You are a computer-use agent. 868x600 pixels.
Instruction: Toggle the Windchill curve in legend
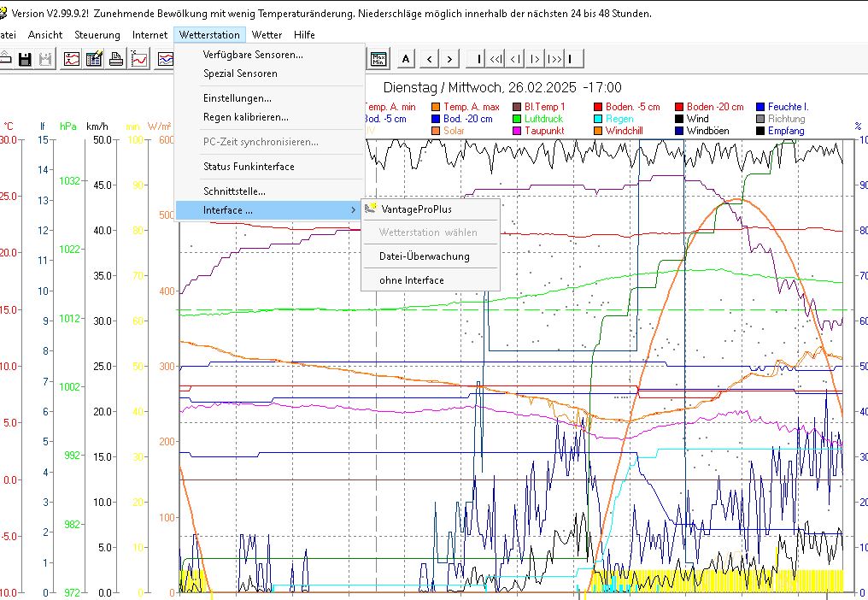pyautogui.click(x=624, y=131)
